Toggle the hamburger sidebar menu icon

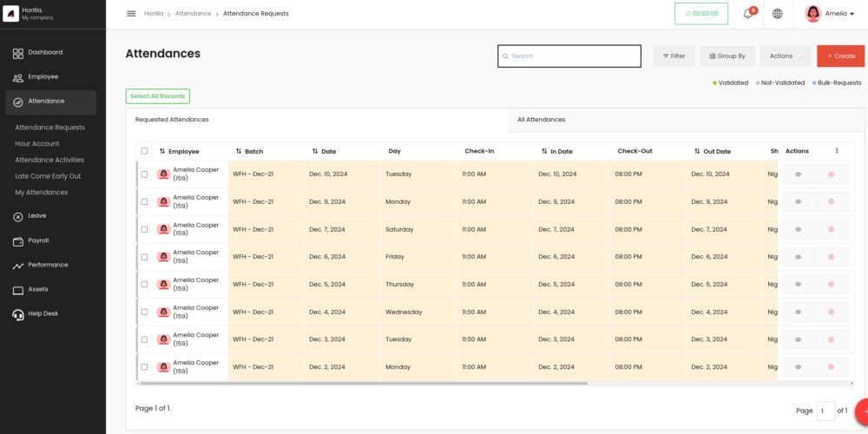click(x=131, y=14)
